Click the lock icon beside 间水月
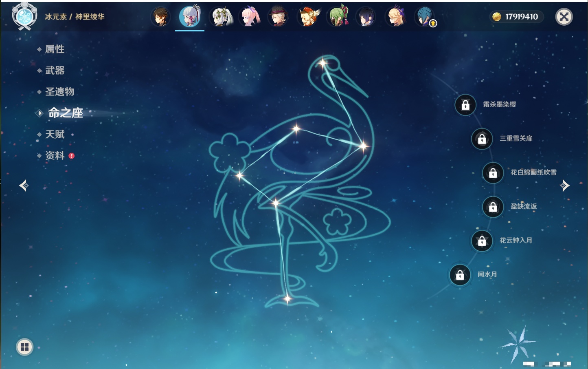The image size is (588, 369). 460,275
